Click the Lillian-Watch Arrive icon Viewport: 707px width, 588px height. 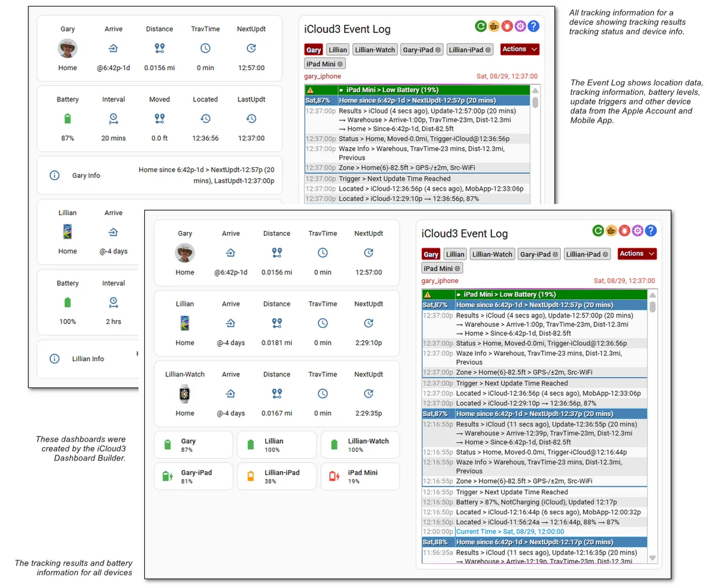[x=231, y=394]
